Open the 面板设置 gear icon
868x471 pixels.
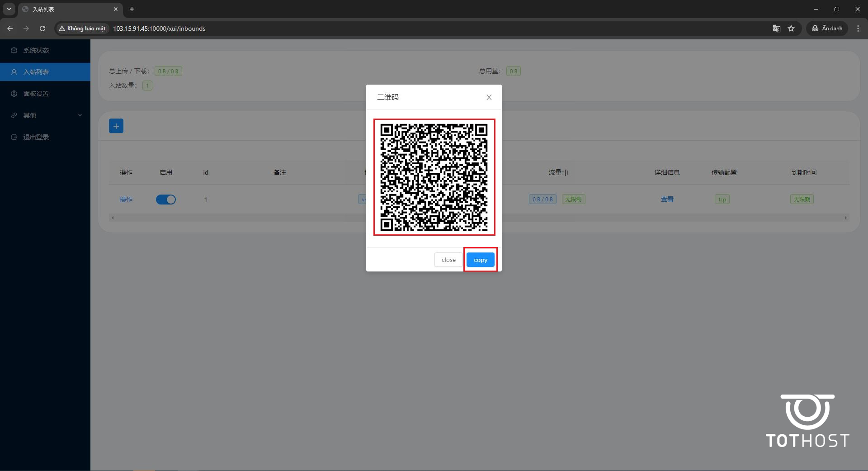pos(14,93)
